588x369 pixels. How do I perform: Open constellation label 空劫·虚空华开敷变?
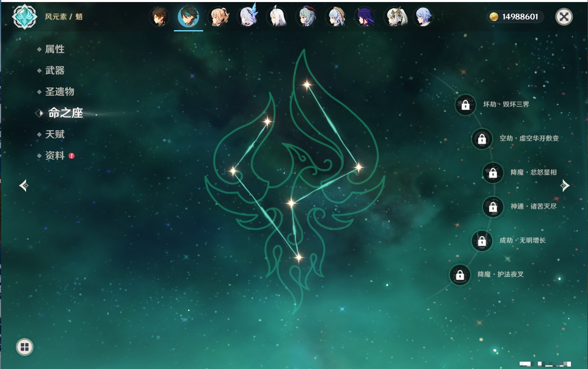point(529,138)
